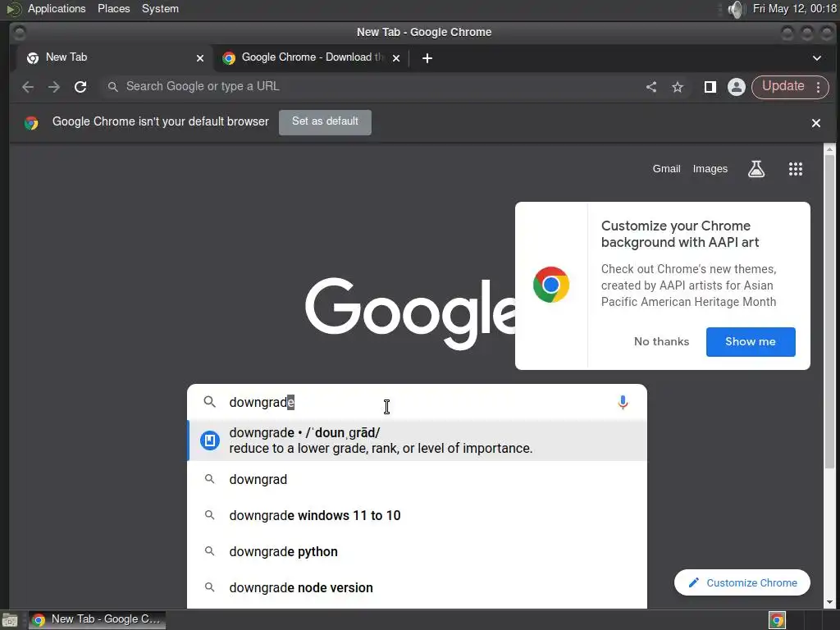
Task: Open Search Labs flask icon
Action: coord(756,169)
